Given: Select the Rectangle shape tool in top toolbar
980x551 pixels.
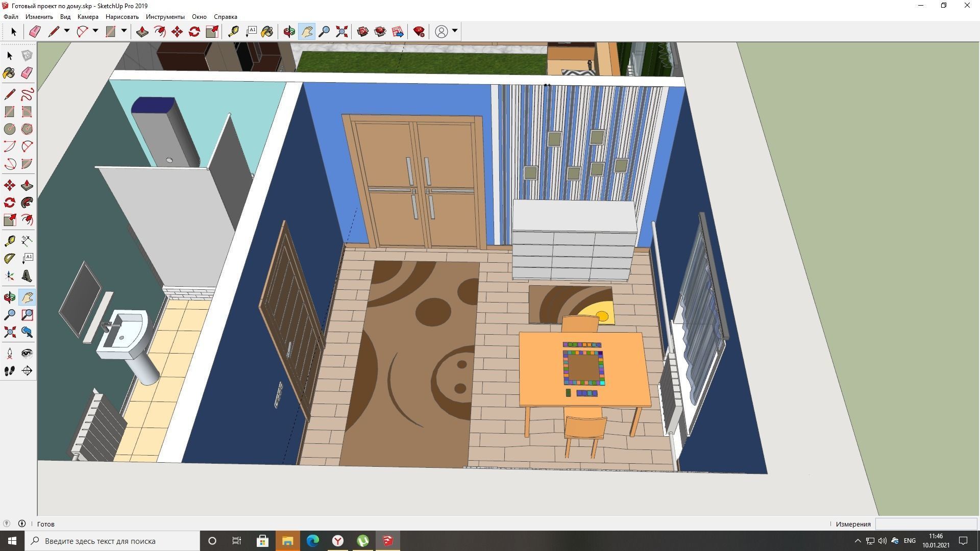Looking at the screenshot, I should click(x=110, y=32).
